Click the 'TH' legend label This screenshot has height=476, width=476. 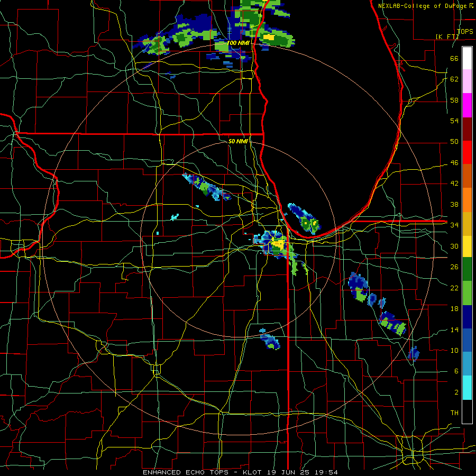coord(454,413)
